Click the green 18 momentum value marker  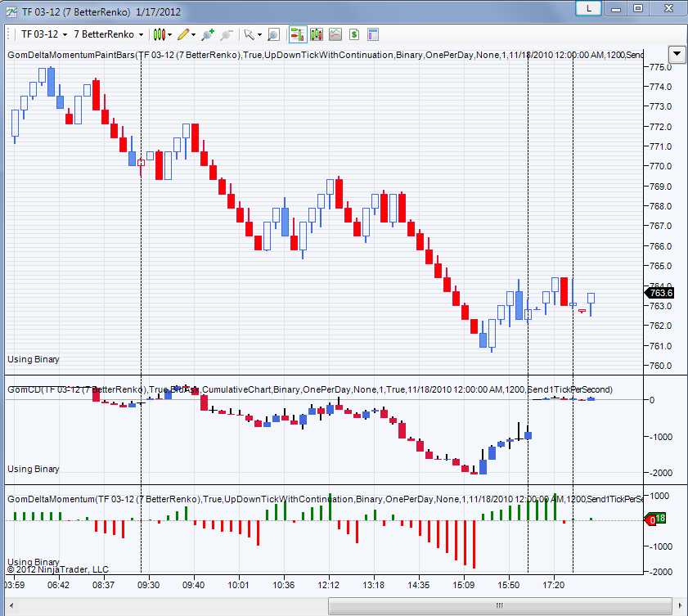[660, 518]
